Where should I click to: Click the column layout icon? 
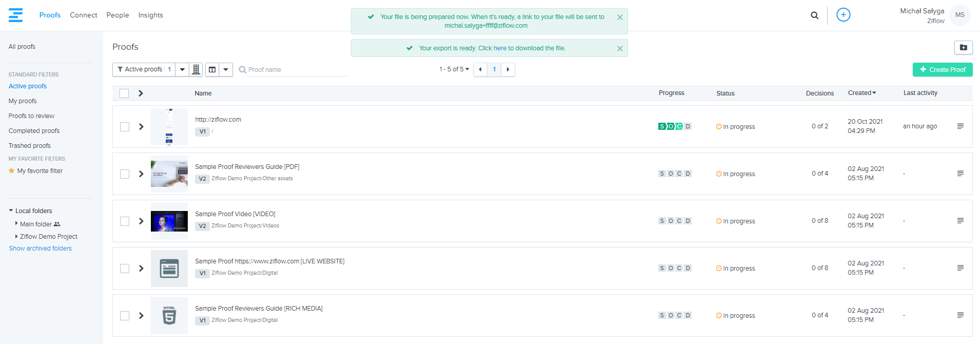212,70
